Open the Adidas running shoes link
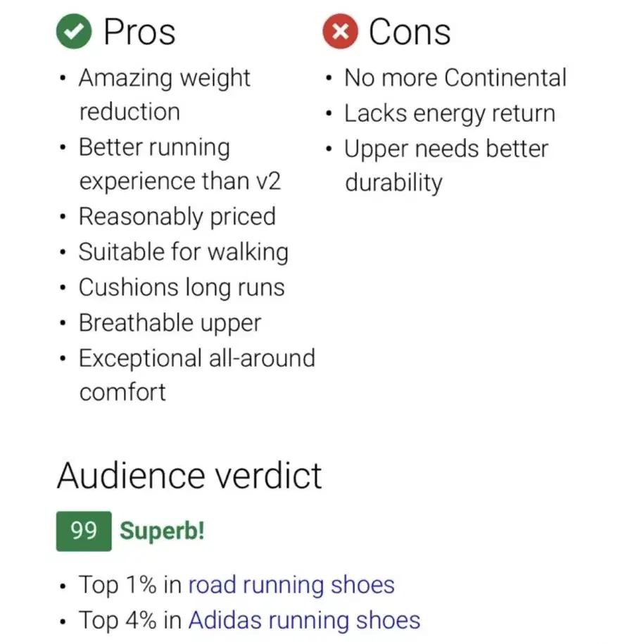Screen dimensions: 644x644 [x=304, y=620]
